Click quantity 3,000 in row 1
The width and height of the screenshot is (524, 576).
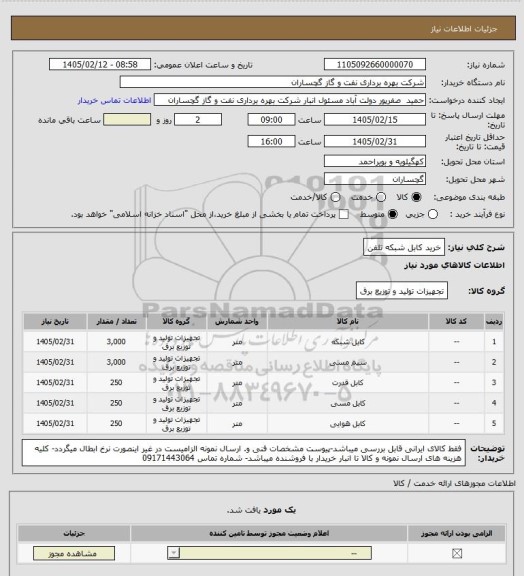[116, 342]
